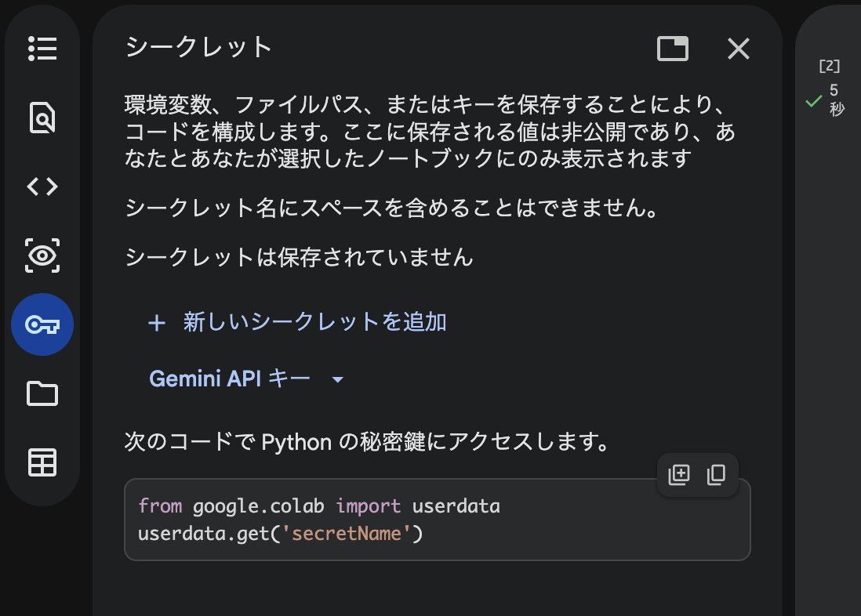Open the table of contents panel
The image size is (861, 616).
[x=42, y=49]
